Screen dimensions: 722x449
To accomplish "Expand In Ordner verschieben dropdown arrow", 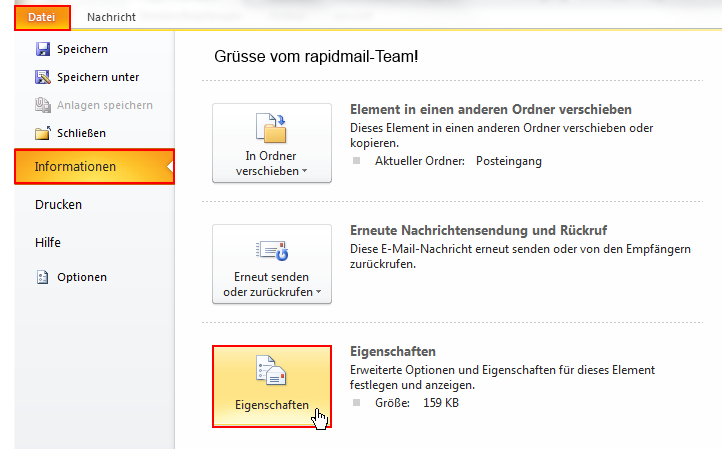I will (304, 171).
